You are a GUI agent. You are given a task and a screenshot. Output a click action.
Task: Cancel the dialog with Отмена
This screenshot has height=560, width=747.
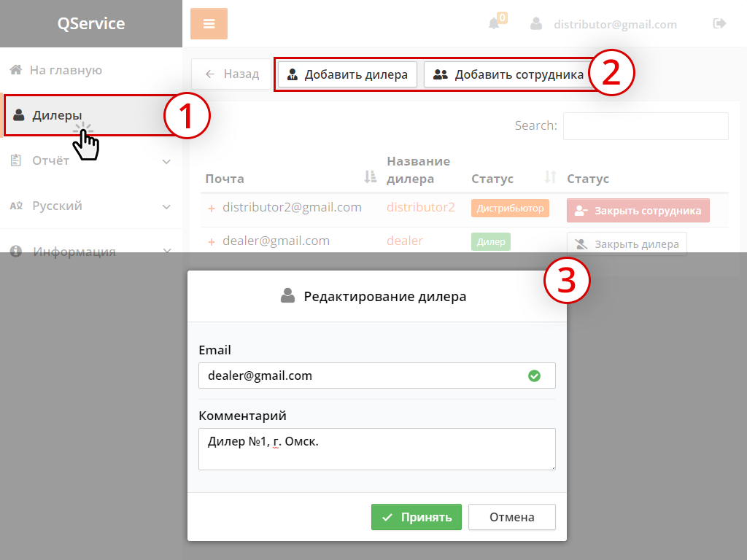511,517
